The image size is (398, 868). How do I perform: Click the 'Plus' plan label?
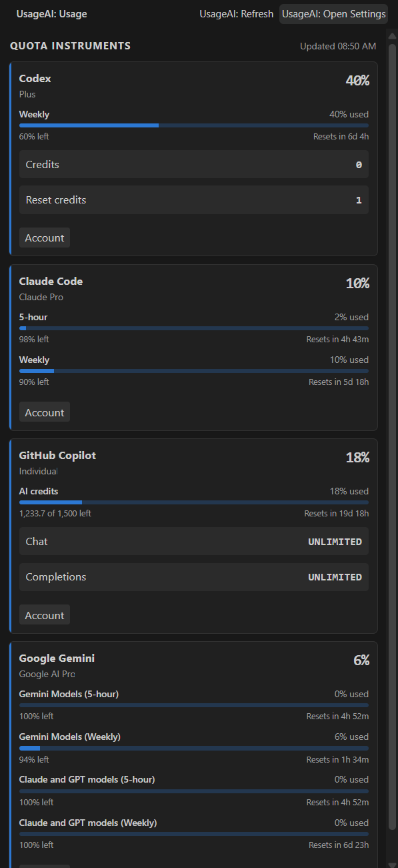click(27, 94)
